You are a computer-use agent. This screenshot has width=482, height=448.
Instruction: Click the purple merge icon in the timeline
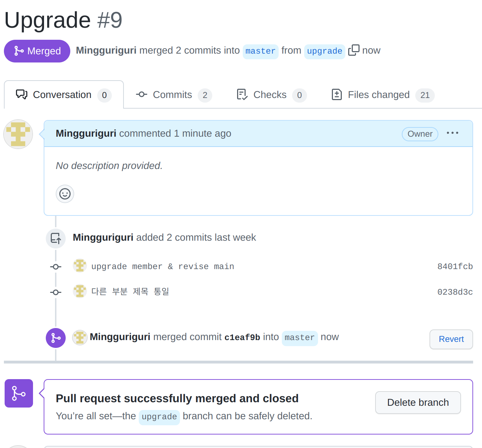[56, 338]
